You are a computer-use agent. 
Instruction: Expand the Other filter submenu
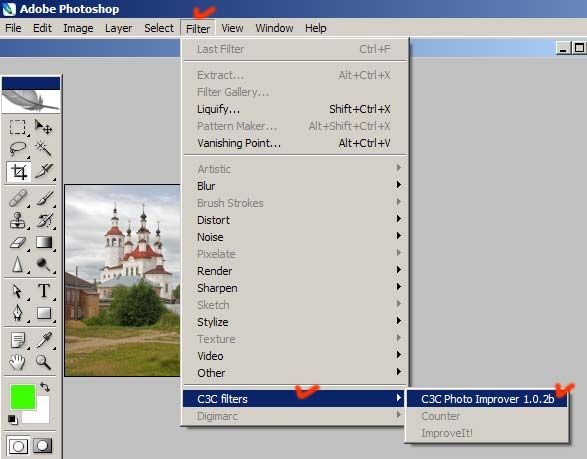(295, 373)
